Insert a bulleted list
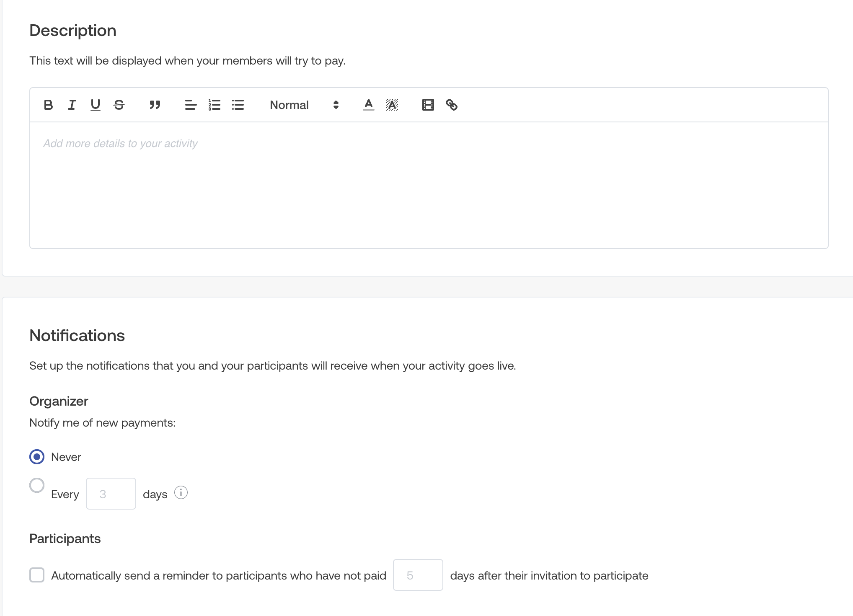 coord(238,105)
